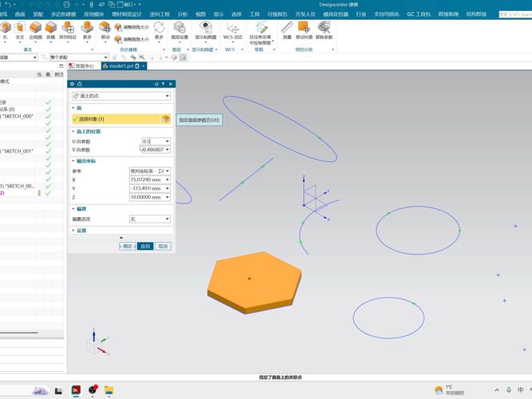Click the upper 调整倒角大小 command
The height and width of the screenshot is (399, 532).
pyautogui.click(x=132, y=27)
